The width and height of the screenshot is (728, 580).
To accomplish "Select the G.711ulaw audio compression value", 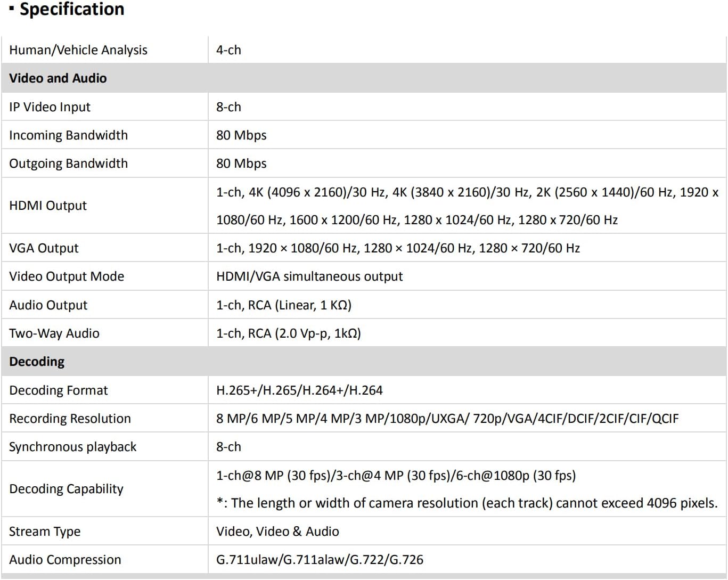I will click(320, 560).
